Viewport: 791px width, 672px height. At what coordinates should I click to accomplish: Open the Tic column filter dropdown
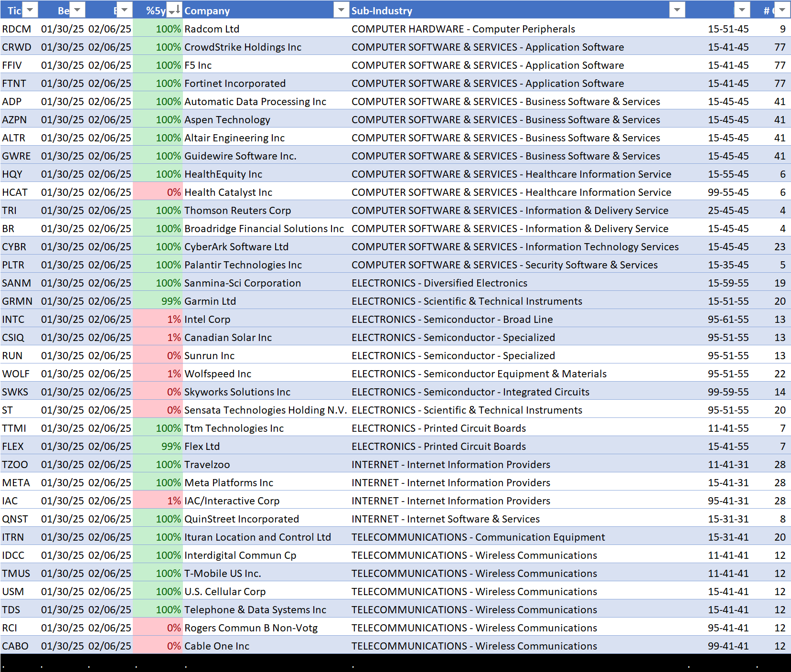coord(30,10)
